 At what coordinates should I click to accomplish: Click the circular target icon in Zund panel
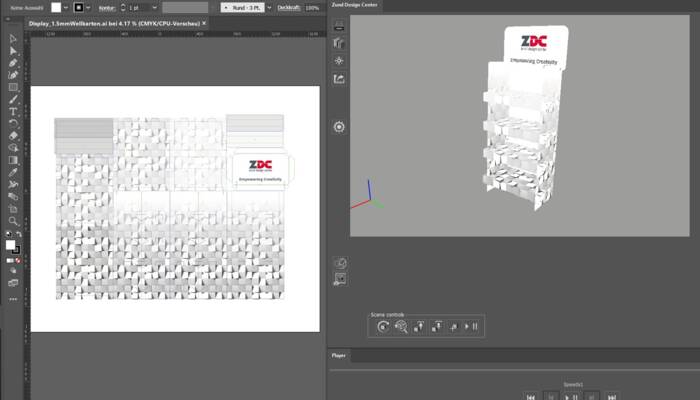tap(340, 127)
